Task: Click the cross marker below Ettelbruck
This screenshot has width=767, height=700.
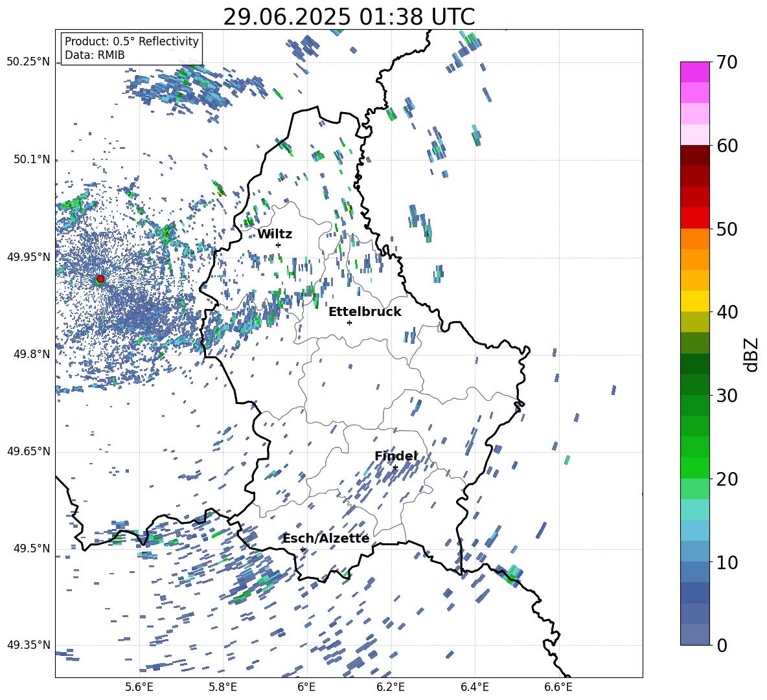Action: [x=349, y=322]
